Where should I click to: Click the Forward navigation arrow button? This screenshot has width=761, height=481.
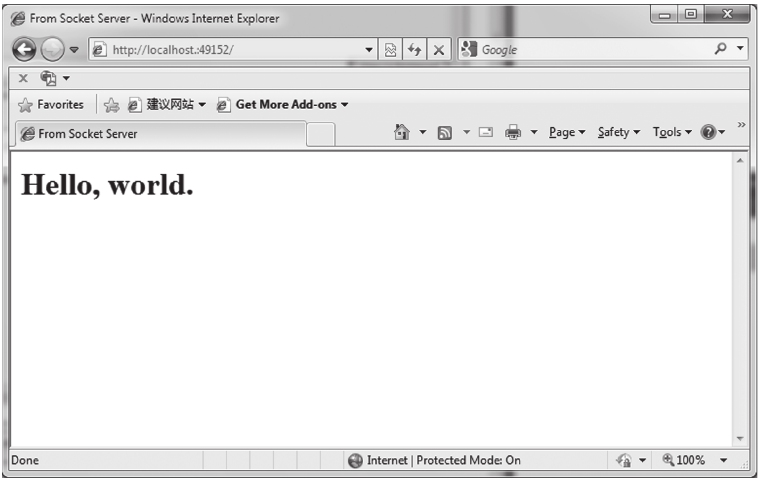click(52, 49)
